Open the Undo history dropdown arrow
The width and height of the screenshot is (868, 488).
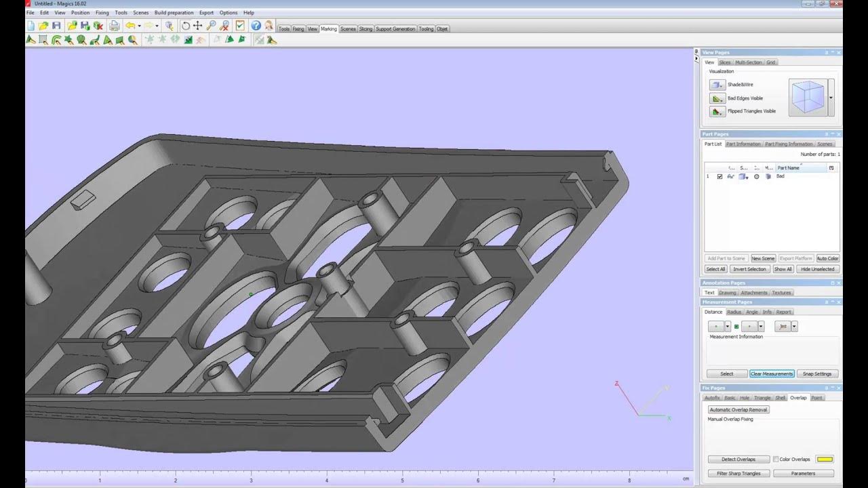pyautogui.click(x=139, y=26)
